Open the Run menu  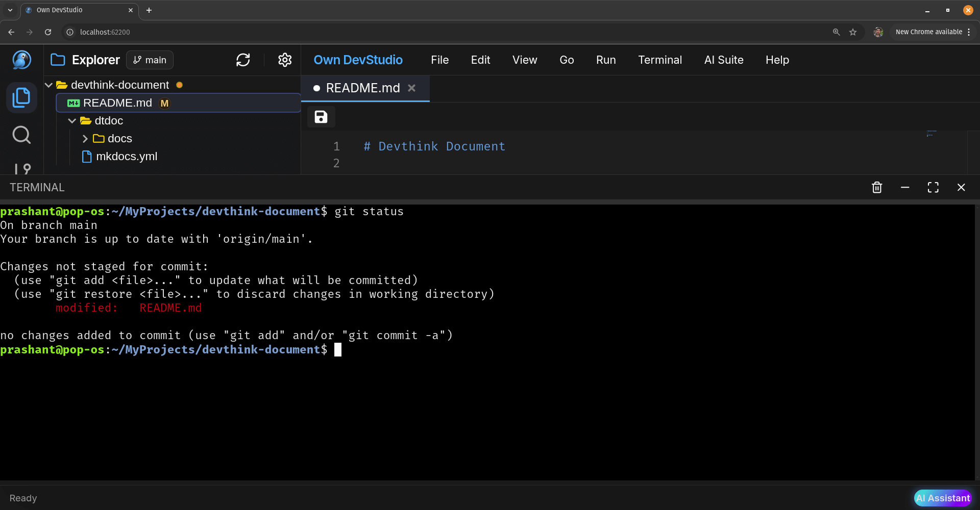point(606,60)
